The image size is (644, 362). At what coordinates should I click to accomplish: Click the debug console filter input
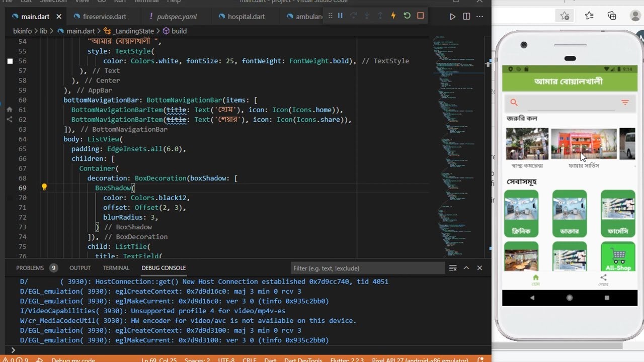368,268
